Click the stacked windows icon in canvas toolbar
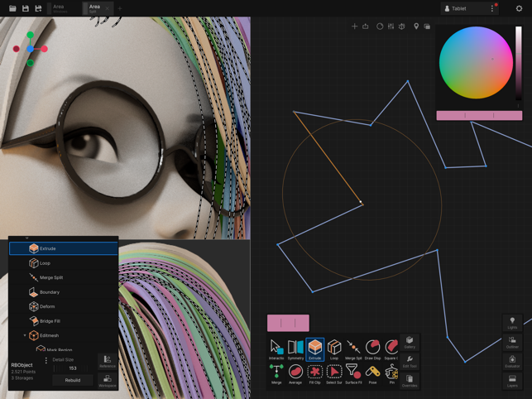The height and width of the screenshot is (399, 532). tap(427, 26)
